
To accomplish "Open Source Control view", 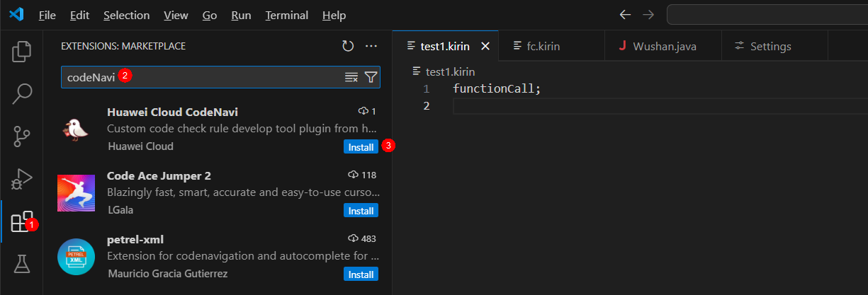I will pos(22,137).
